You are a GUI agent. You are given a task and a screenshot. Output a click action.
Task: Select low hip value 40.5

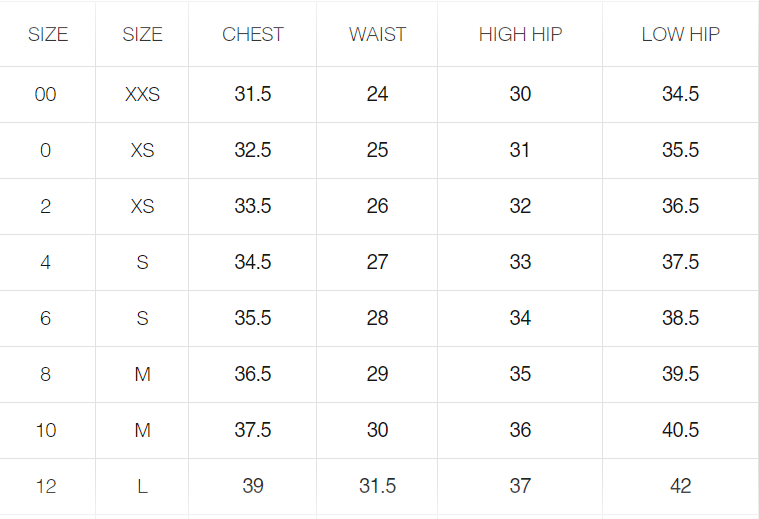pos(680,430)
